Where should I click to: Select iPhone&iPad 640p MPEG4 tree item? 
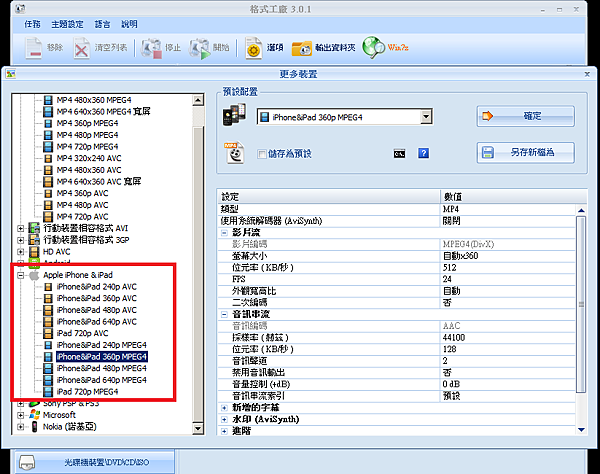click(x=101, y=380)
